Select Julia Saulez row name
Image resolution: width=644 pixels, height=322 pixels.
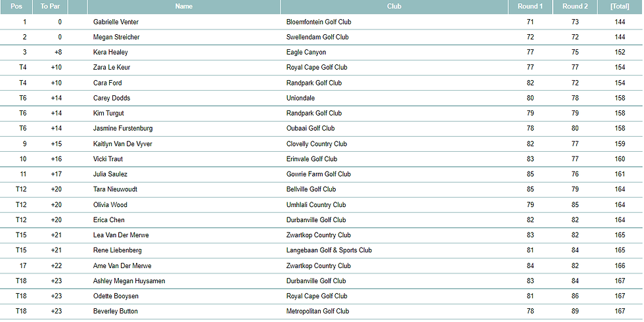tap(110, 175)
